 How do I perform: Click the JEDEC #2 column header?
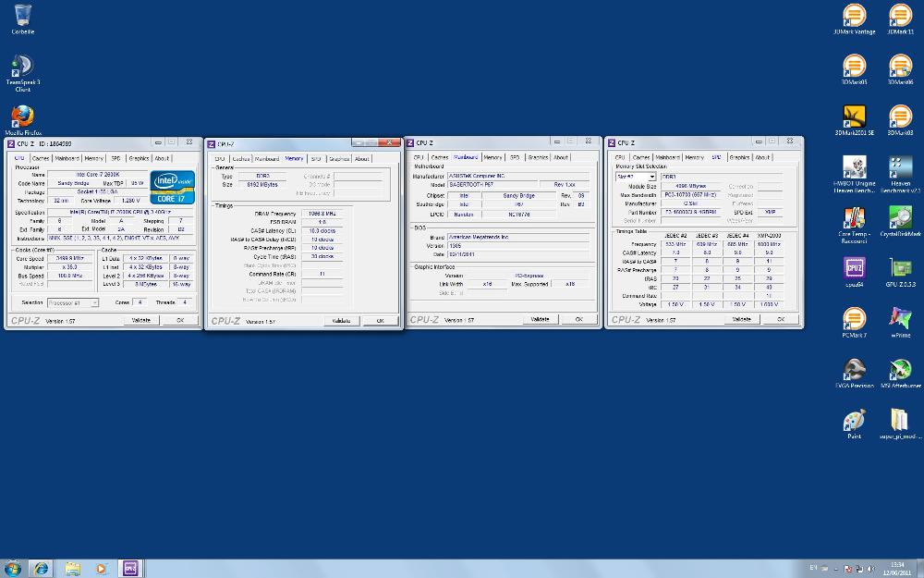pos(675,235)
